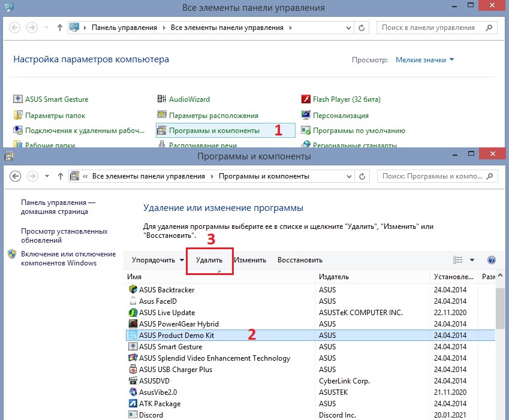
Task: Click Все элементы панели управления breadcrumb in lower window
Action: coord(148,176)
